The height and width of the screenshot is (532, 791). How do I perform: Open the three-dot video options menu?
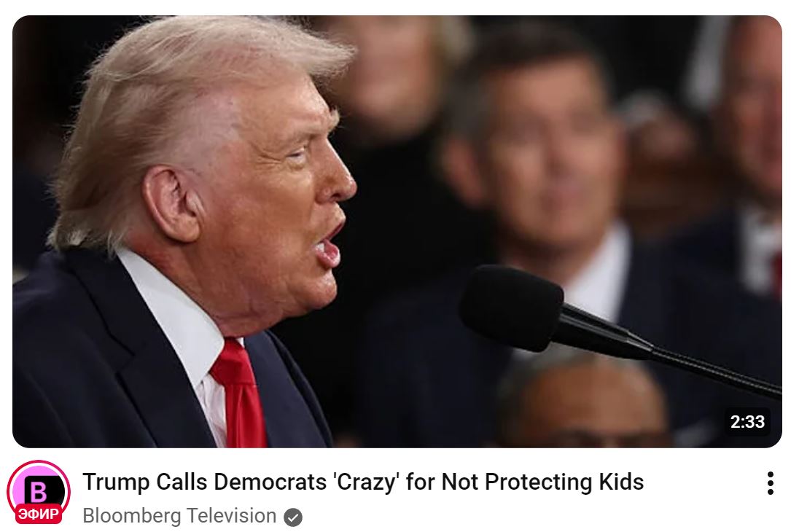pyautogui.click(x=770, y=483)
